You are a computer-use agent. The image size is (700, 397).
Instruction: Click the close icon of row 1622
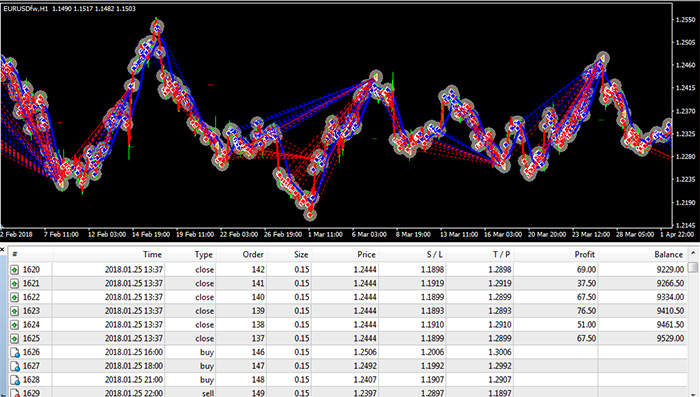(x=15, y=297)
